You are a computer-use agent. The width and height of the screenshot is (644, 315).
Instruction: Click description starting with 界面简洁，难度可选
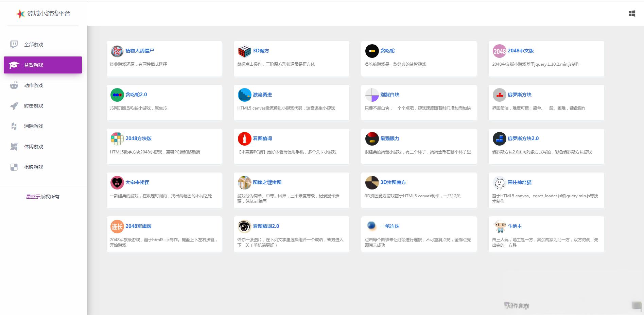pyautogui.click(x=539, y=108)
